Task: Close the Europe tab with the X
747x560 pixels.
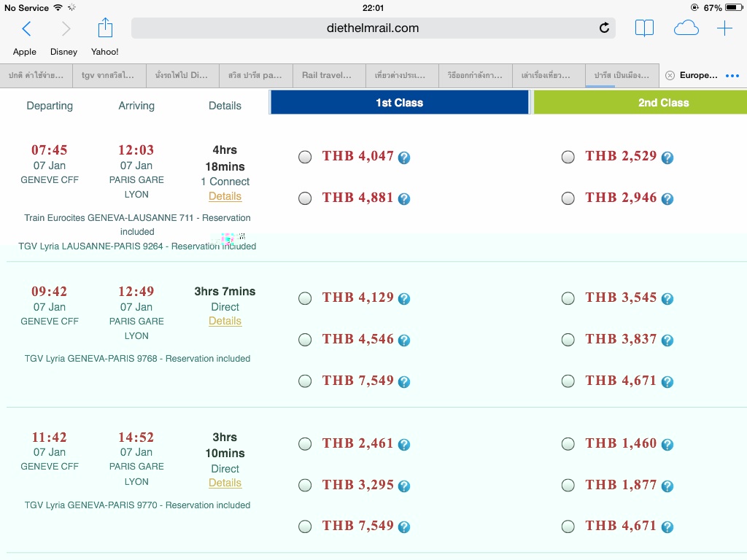Action: coord(670,75)
